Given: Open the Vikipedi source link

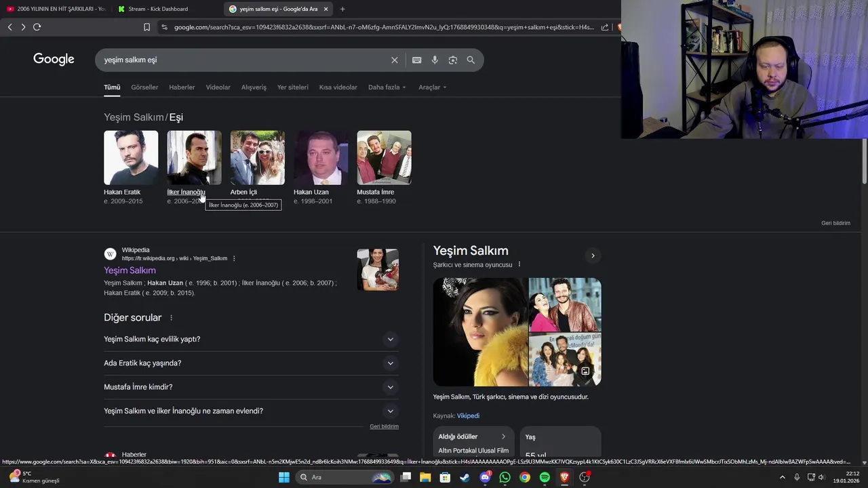Looking at the screenshot, I should (x=468, y=416).
